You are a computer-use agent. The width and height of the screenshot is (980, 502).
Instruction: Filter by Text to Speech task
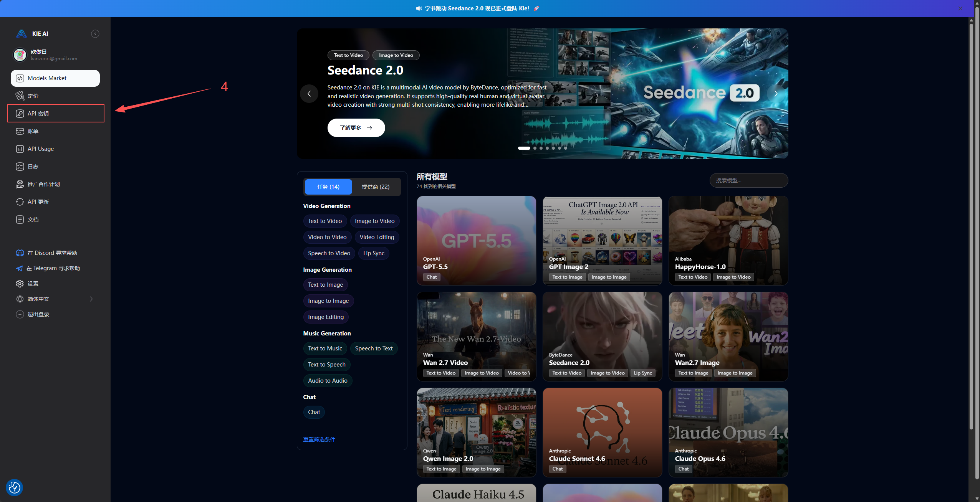click(x=327, y=365)
